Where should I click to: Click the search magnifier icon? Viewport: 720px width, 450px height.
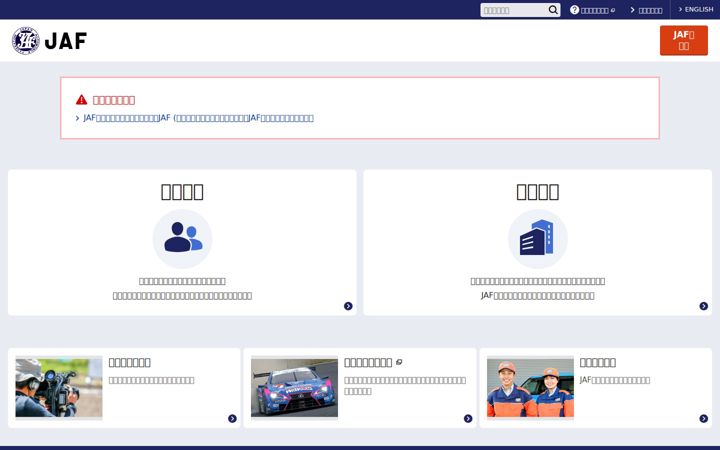pos(553,10)
